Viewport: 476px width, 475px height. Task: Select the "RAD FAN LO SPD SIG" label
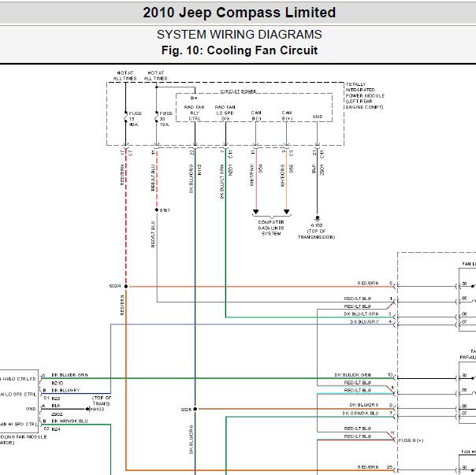[x=225, y=113]
